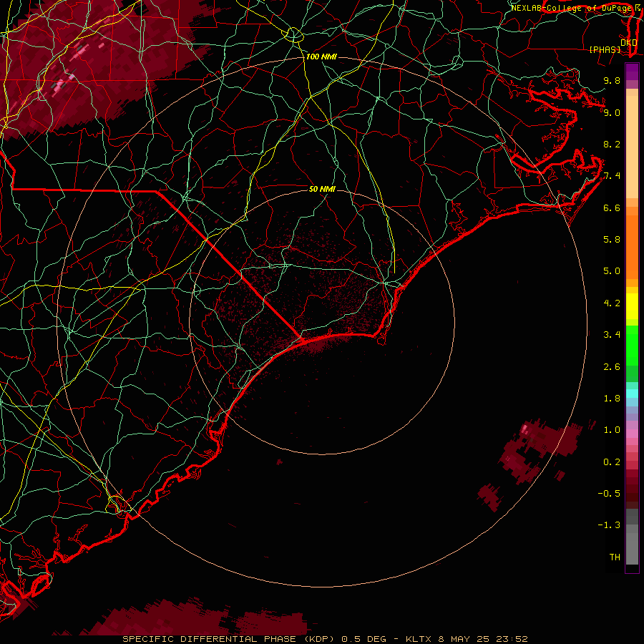Click the 9.8 legend value
Image resolution: width=644 pixels, height=644 pixels.
pos(612,80)
